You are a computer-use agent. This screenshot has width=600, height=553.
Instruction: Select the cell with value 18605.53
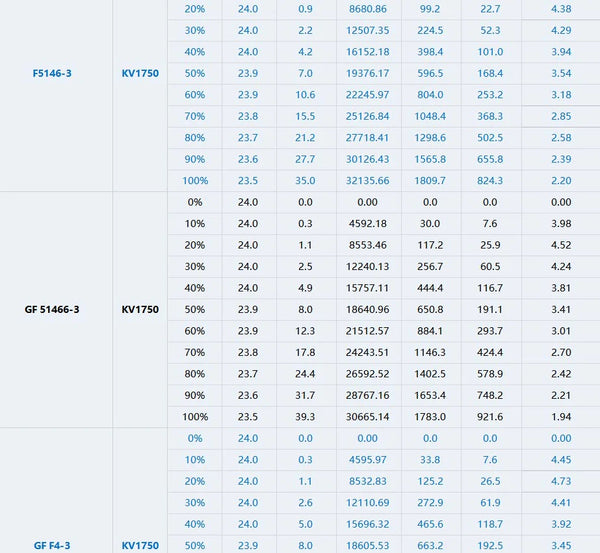367,545
